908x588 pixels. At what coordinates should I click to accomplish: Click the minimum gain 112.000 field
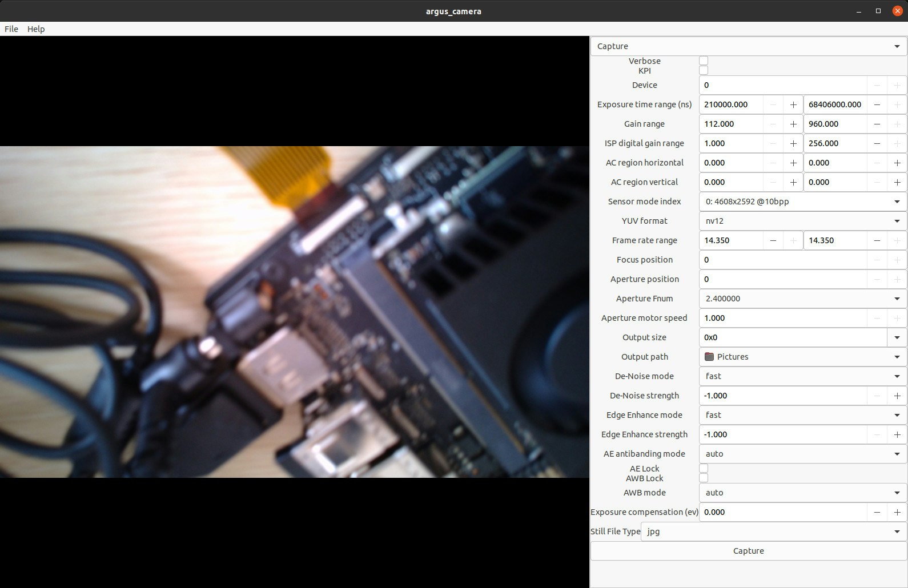(x=731, y=124)
